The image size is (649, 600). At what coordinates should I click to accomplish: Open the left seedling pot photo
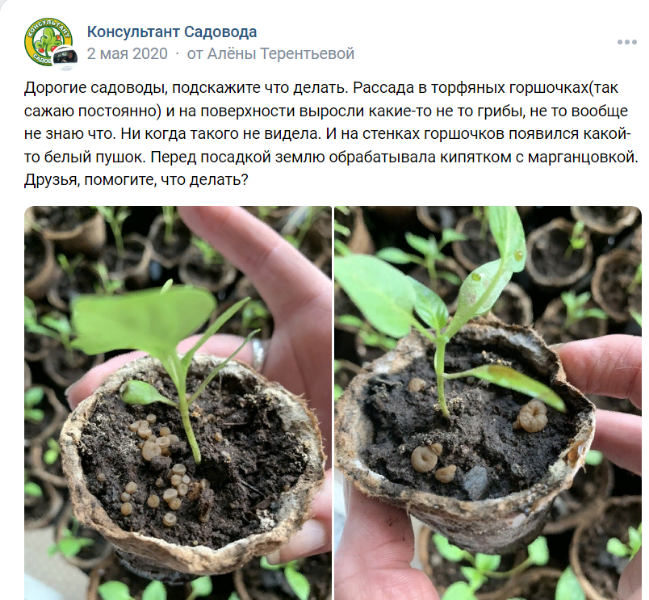point(178,403)
